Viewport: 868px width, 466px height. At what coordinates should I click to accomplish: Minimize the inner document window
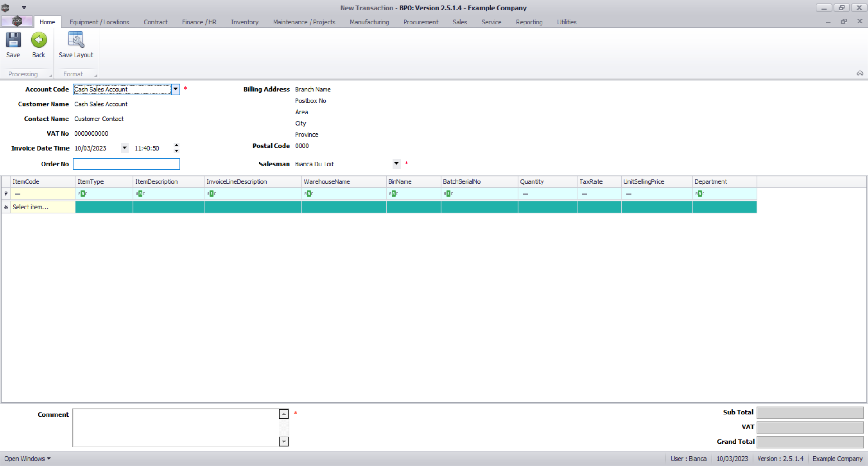(x=828, y=22)
